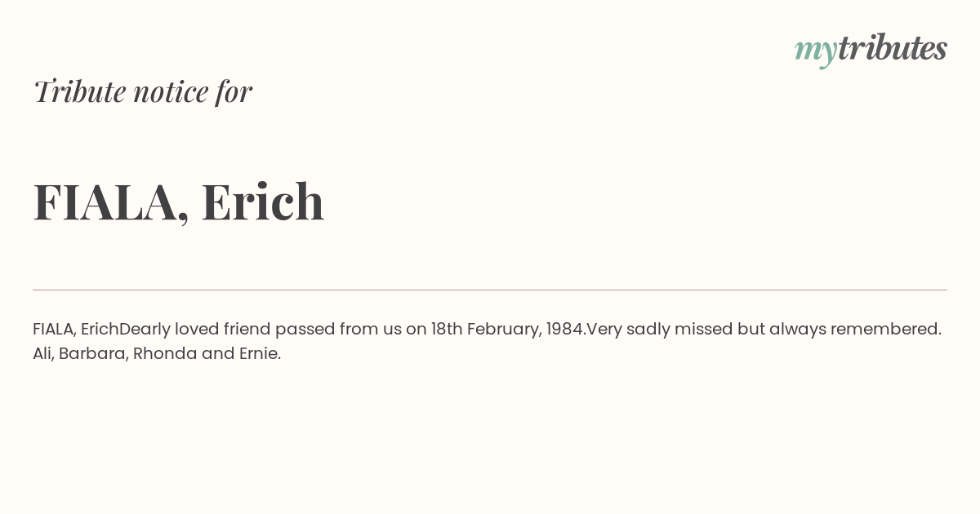Click '18th February, 1984' in the notice text

tap(508, 330)
